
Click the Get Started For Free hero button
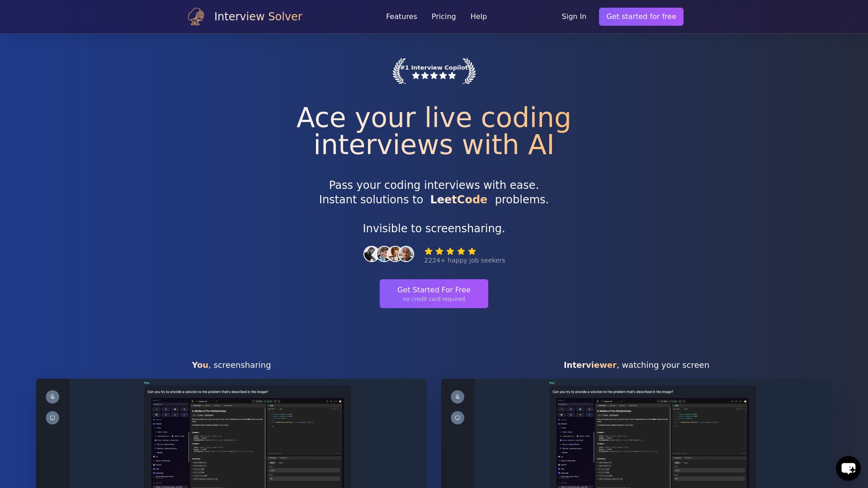[x=434, y=293]
